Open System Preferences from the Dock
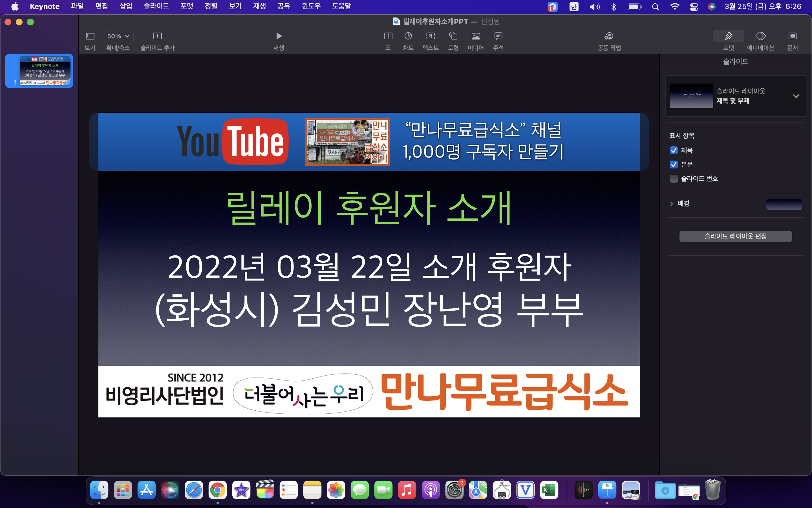 coord(454,490)
